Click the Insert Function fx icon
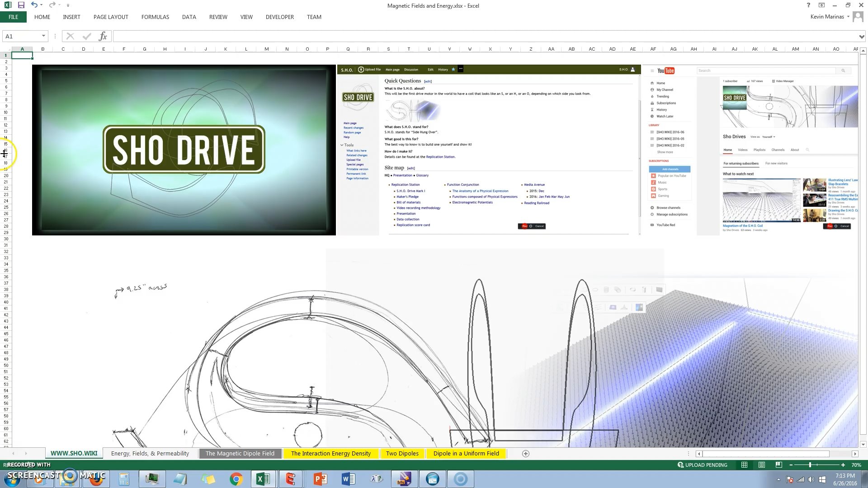 point(103,36)
